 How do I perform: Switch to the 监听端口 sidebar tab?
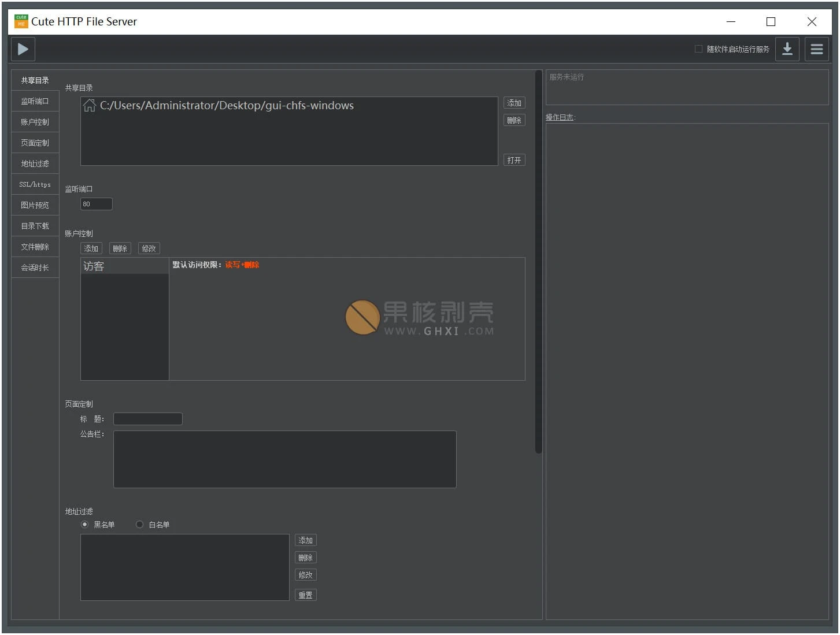[x=35, y=101]
